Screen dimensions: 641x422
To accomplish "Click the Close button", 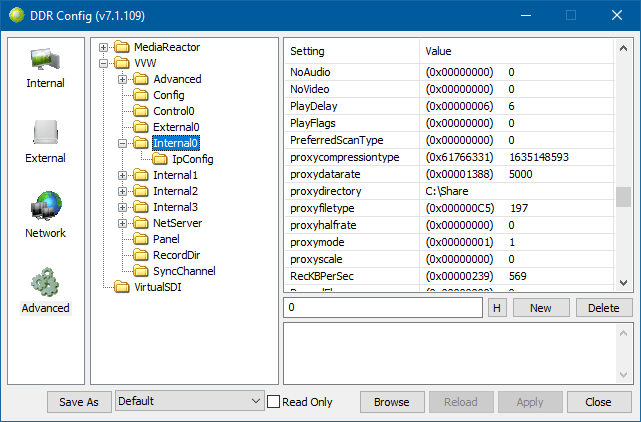I will pos(598,402).
